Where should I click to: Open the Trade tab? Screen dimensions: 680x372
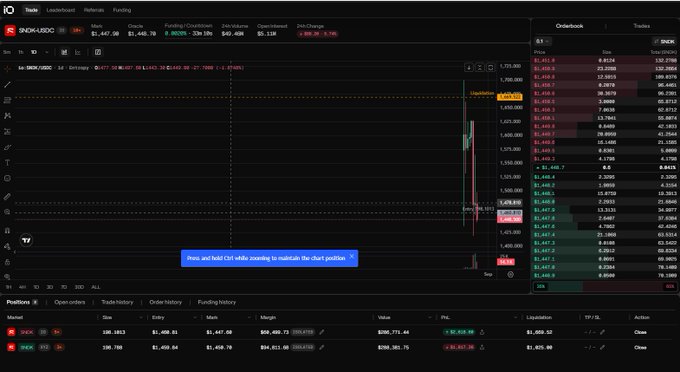click(31, 10)
